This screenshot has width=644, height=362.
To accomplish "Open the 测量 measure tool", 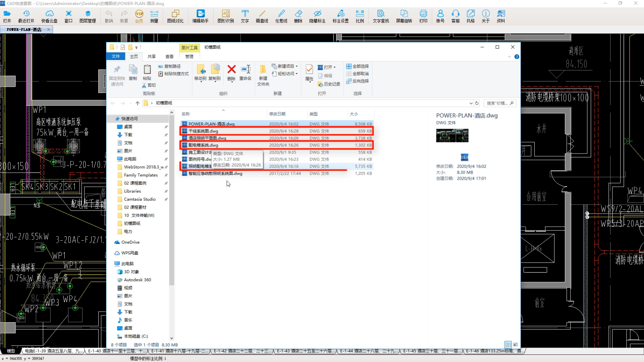I will (x=154, y=16).
